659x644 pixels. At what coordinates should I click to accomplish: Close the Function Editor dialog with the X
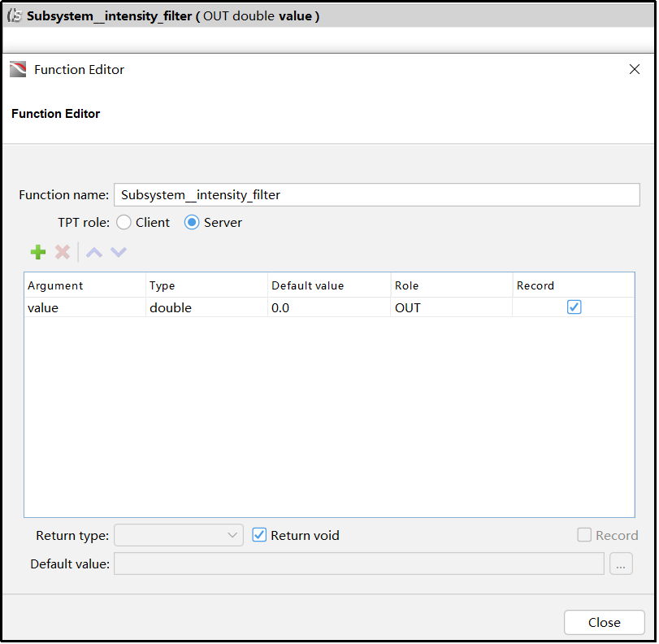pos(635,69)
